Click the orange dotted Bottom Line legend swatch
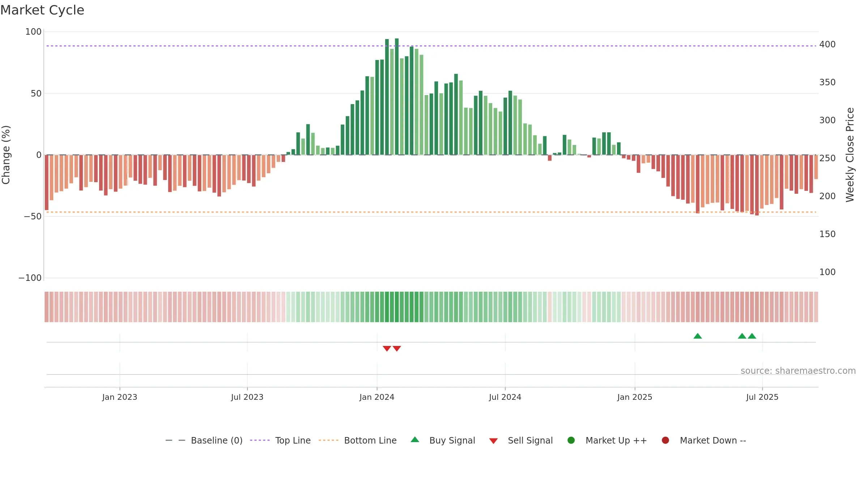868x488 pixels. (328, 440)
